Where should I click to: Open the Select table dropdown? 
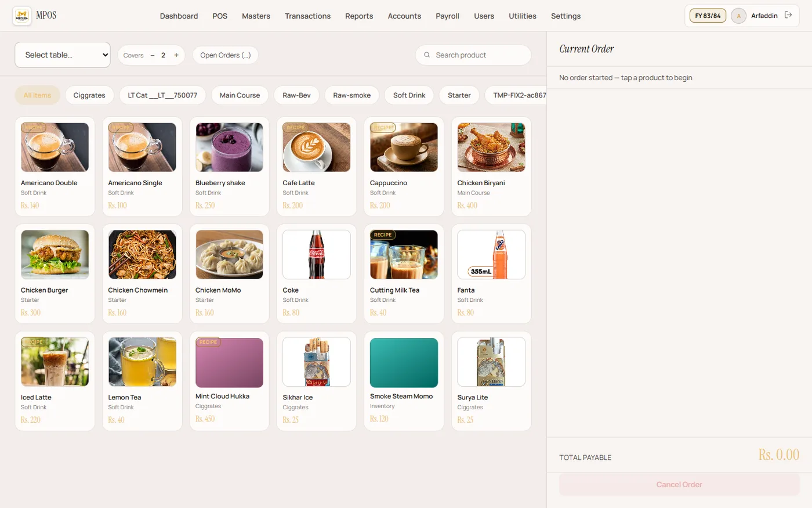pyautogui.click(x=63, y=55)
